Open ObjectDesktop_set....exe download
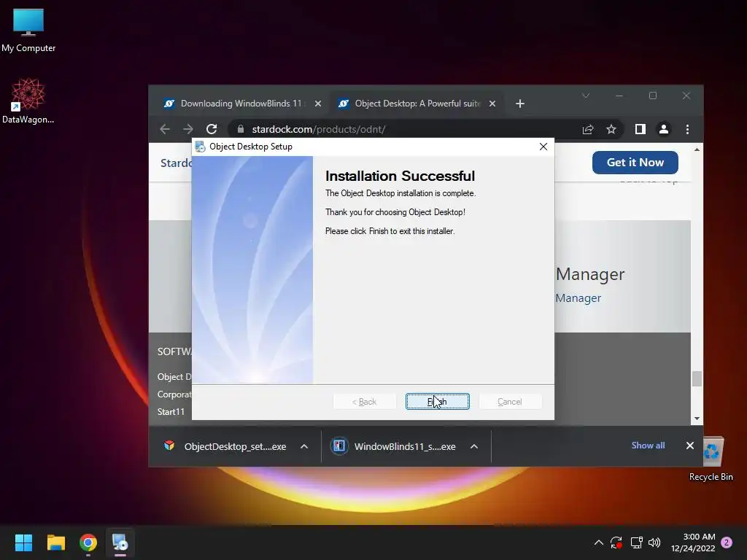Image resolution: width=747 pixels, height=560 pixels. click(236, 447)
